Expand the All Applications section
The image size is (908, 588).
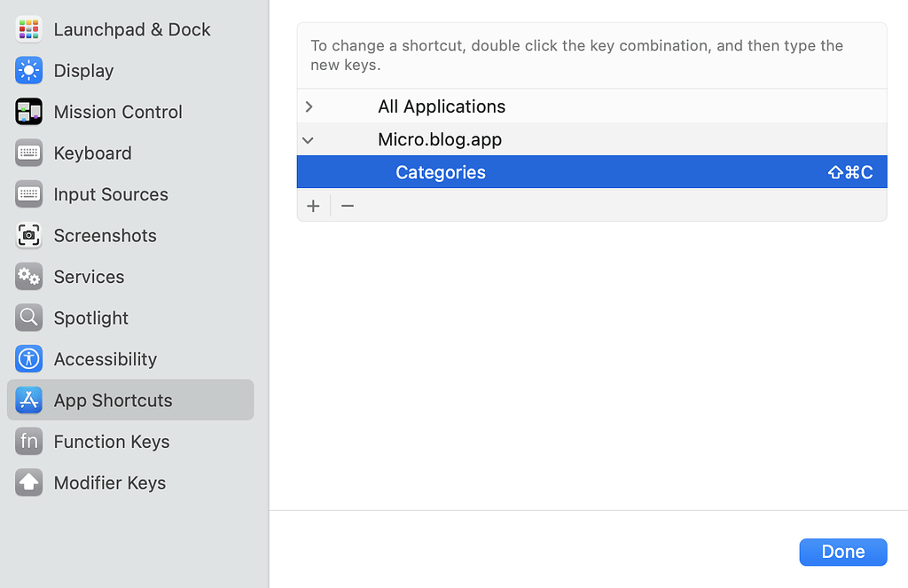[309, 106]
